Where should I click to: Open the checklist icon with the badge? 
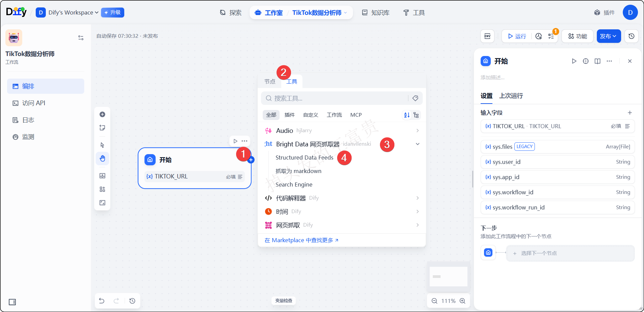click(x=551, y=36)
